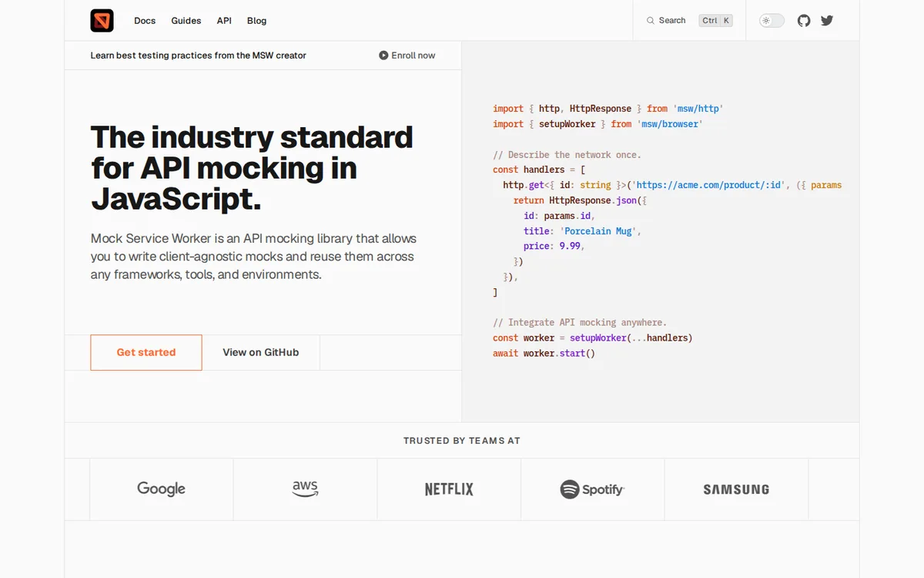Click the 'price: 9.99' code line

pos(554,246)
